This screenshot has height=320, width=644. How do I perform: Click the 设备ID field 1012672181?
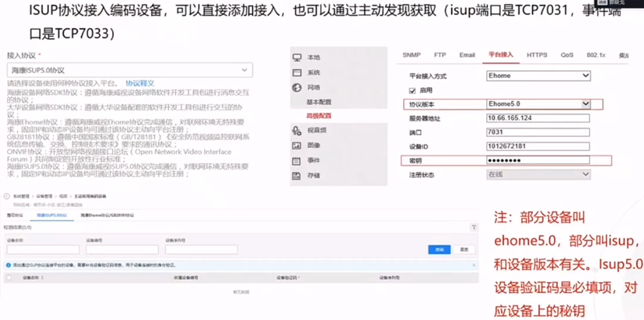pyautogui.click(x=538, y=146)
